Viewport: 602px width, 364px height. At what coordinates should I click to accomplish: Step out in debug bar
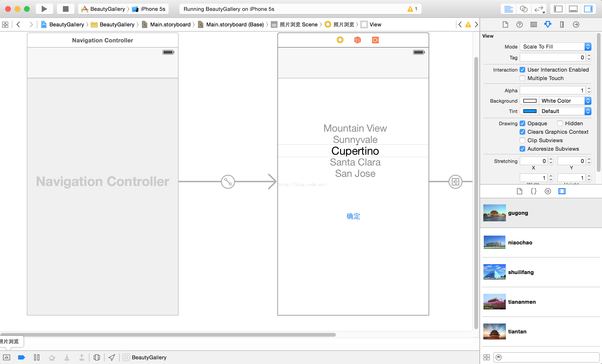click(81, 357)
